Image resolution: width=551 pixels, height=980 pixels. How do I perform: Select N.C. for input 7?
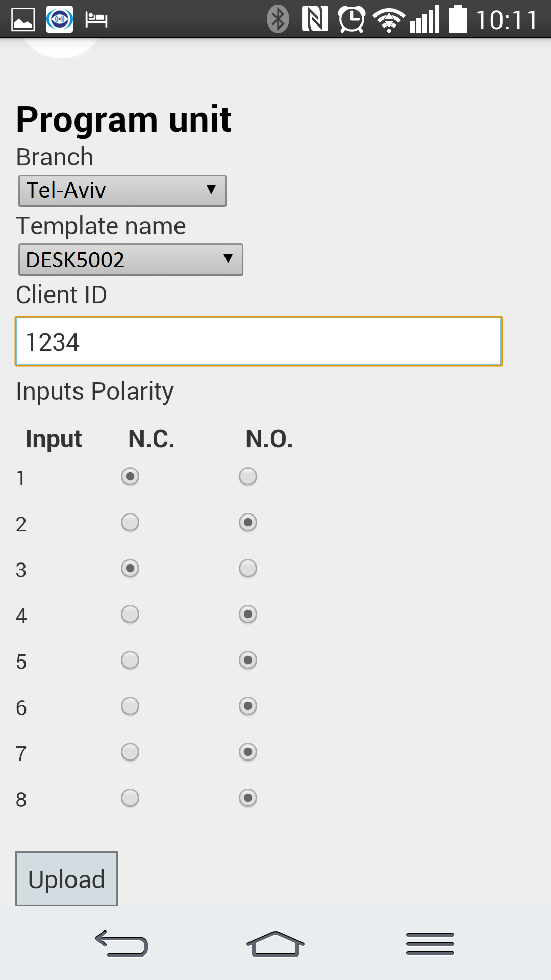click(130, 752)
